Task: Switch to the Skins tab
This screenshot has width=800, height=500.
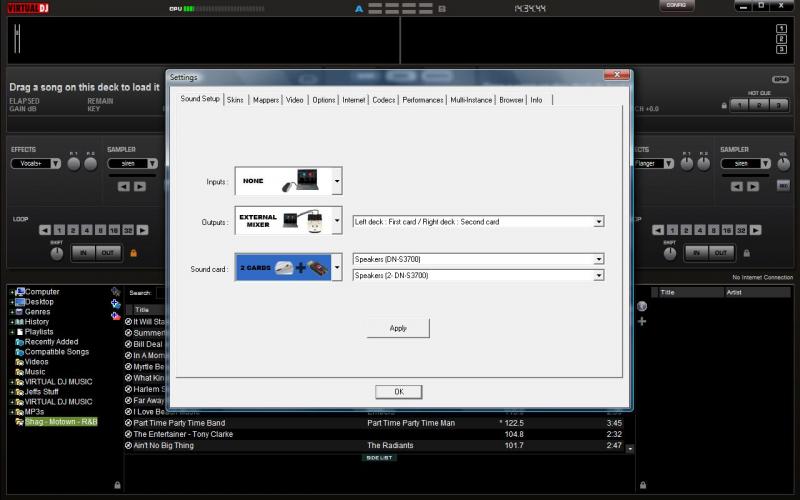Action: 235,100
